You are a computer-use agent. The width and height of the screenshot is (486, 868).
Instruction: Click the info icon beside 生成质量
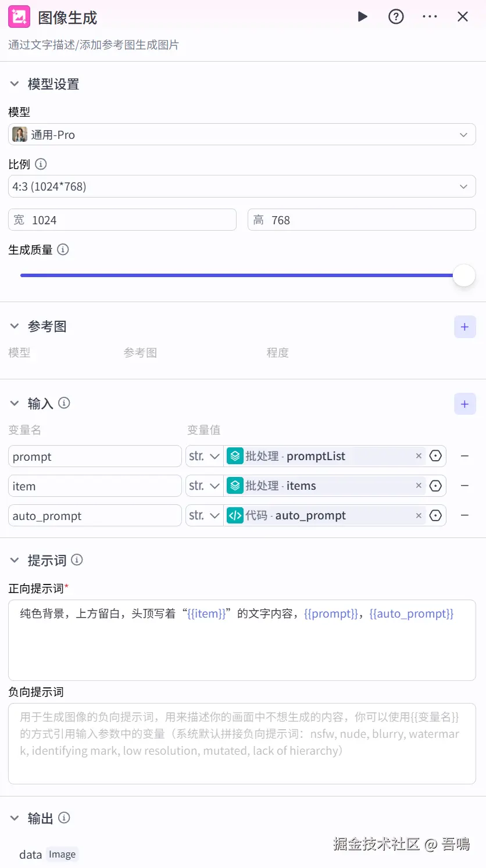coord(63,250)
